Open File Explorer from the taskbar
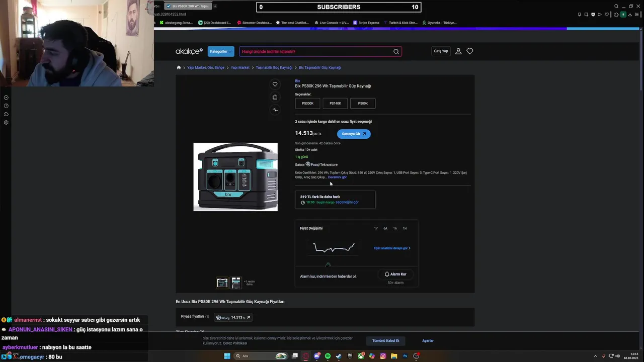This screenshot has height=362, width=644. 394,356
